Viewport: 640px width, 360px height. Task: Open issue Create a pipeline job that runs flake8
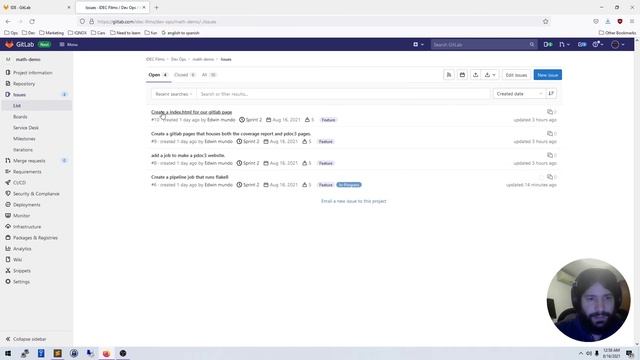point(189,177)
